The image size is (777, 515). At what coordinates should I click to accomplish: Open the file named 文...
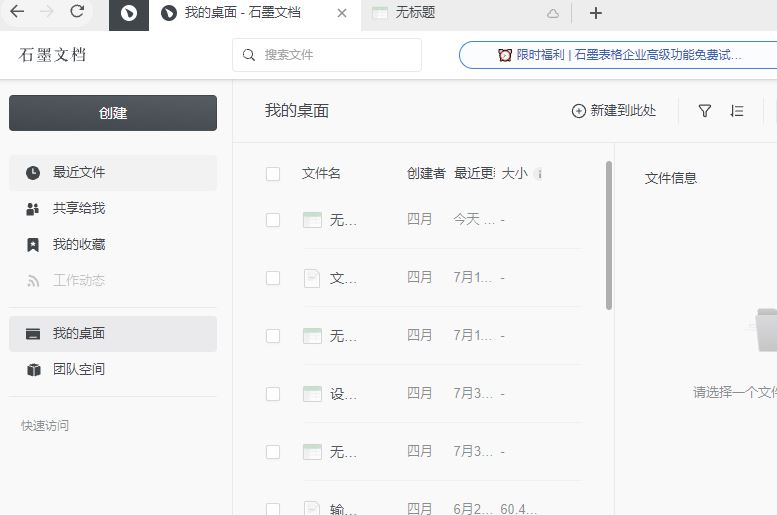pyautogui.click(x=343, y=278)
